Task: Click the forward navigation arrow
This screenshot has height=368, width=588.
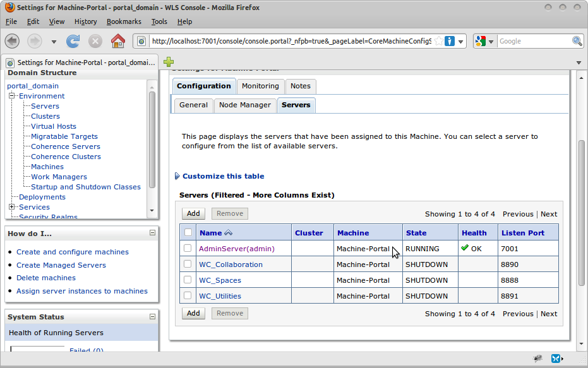Action: click(x=35, y=41)
